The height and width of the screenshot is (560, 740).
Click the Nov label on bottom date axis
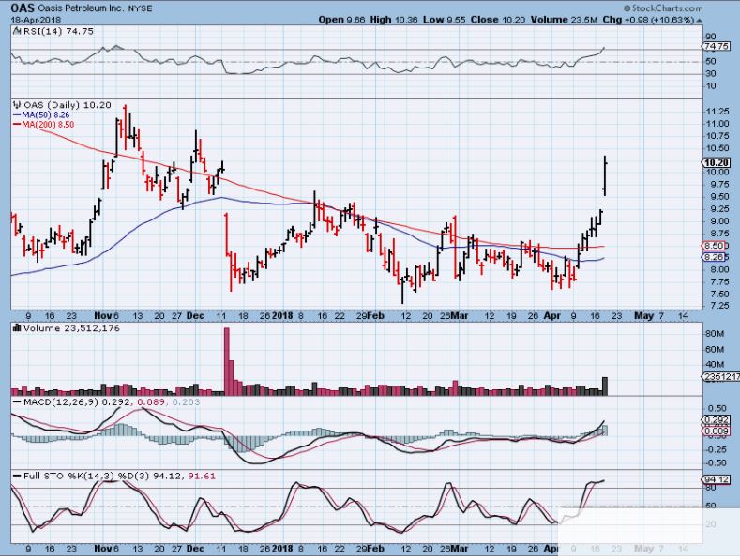click(x=103, y=549)
